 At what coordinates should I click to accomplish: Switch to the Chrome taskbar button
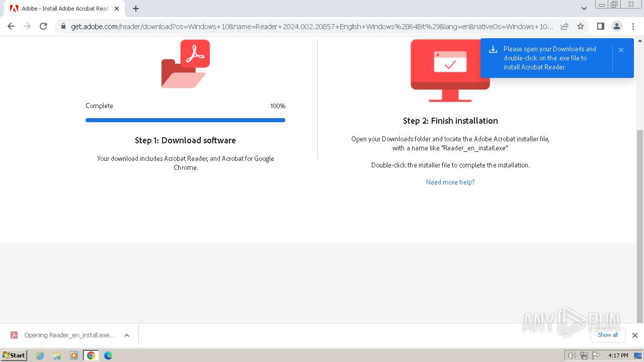[x=91, y=355]
